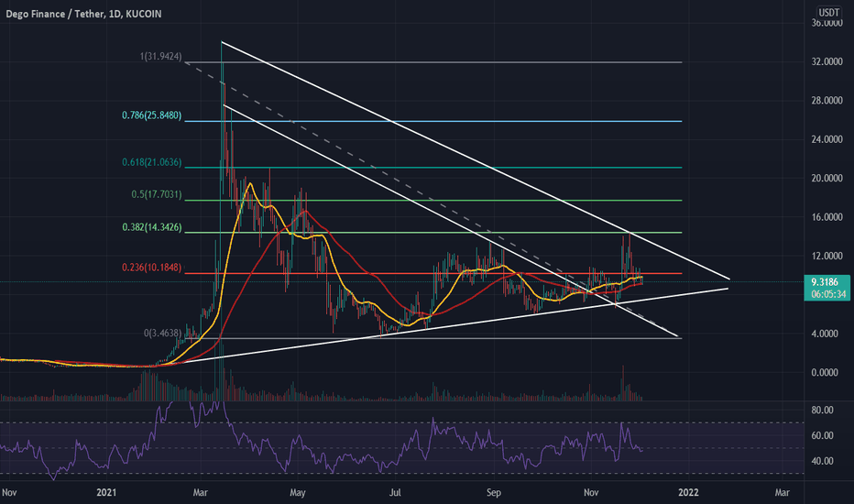Select the blue 0.786 Fibonacci line
Screen dimensions: 854x504
click(x=433, y=121)
